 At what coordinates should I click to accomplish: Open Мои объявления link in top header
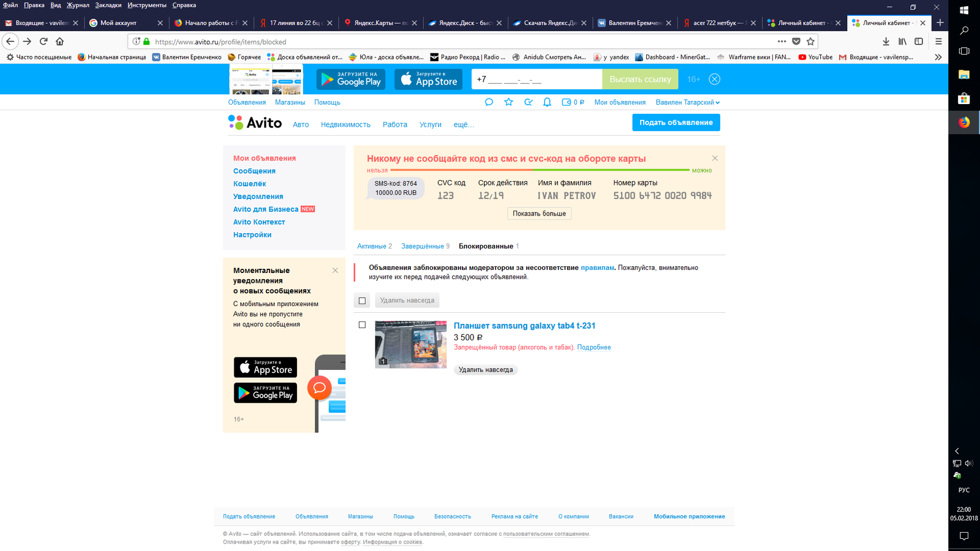click(x=620, y=102)
